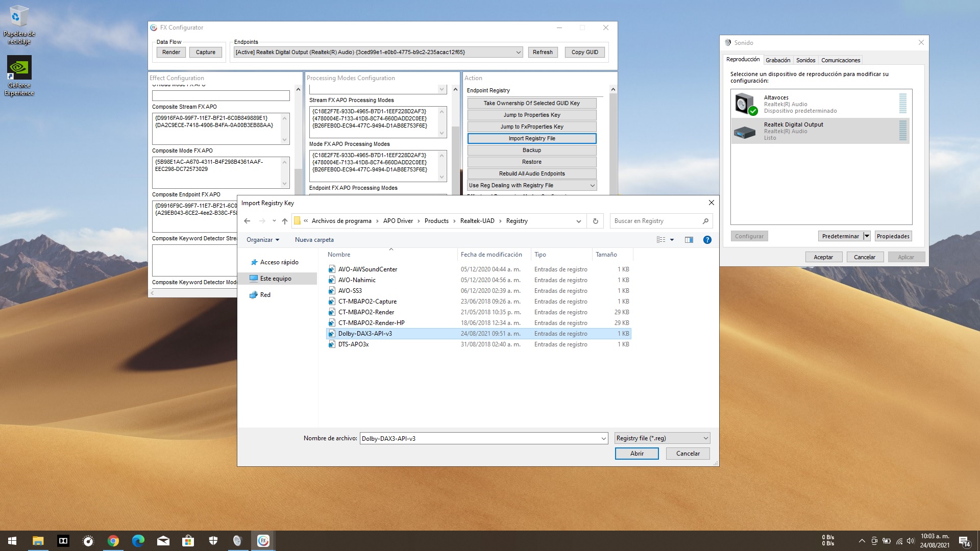
Task: Open the Windows Start menu
Action: click(12, 541)
